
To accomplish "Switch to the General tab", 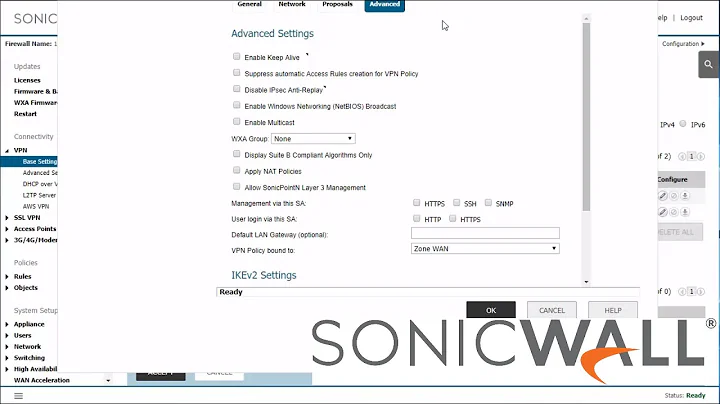I will (249, 5).
